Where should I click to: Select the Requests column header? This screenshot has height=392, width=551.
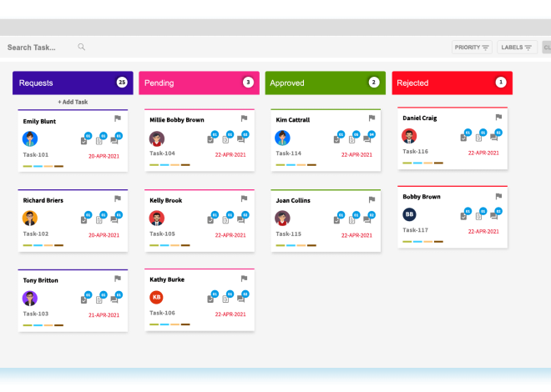click(x=73, y=83)
